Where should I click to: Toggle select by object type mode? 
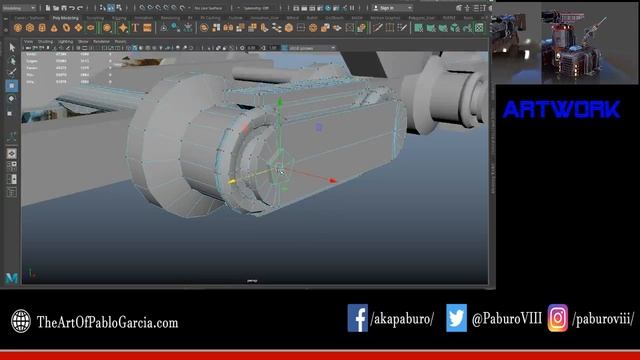(111, 8)
